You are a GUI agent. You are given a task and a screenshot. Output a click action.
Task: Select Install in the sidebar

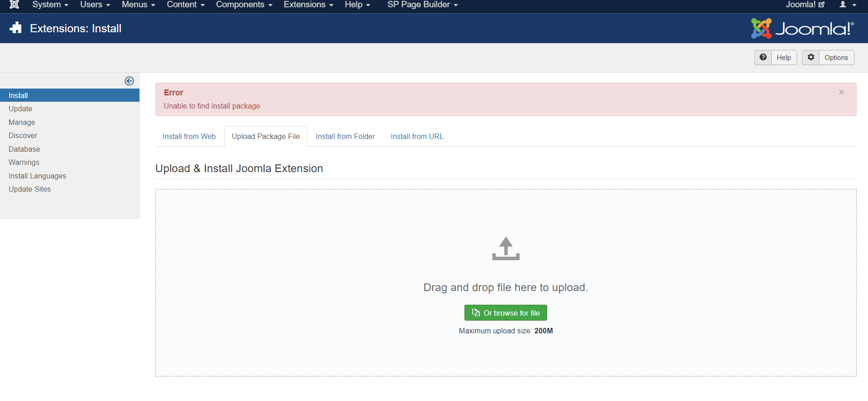[70, 95]
